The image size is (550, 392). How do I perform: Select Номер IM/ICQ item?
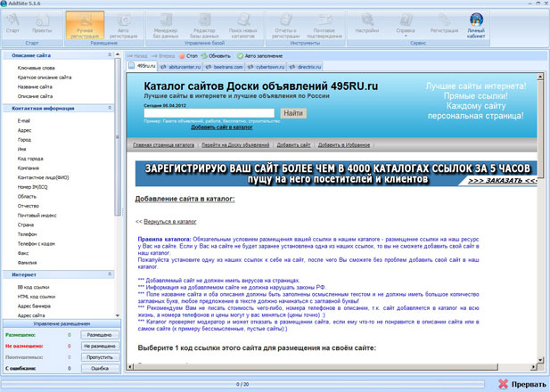coord(33,187)
